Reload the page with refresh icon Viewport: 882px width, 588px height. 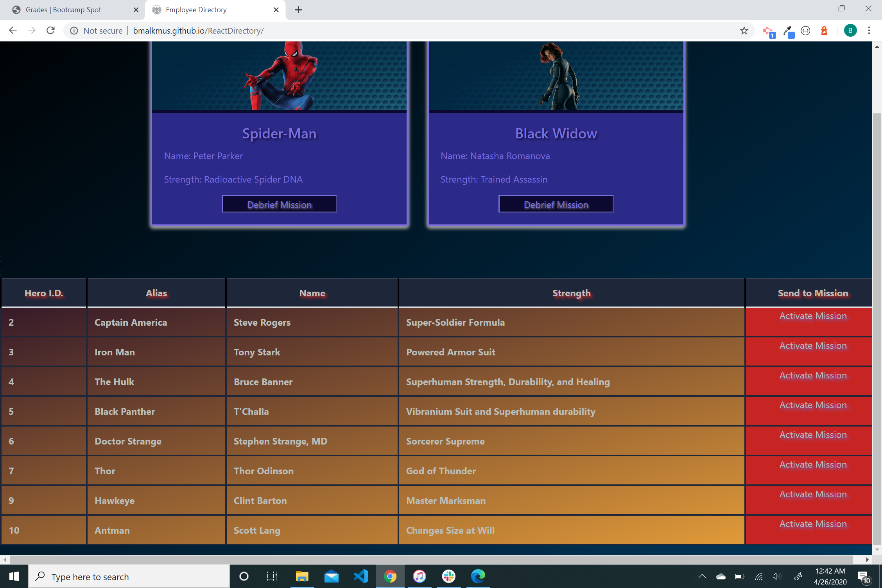[50, 30]
